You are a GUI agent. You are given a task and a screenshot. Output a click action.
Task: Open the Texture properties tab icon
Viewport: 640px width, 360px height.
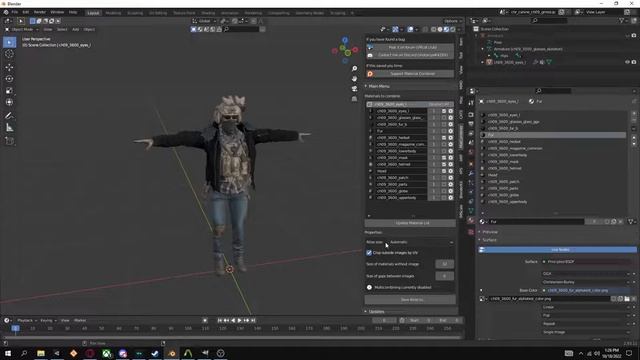[471, 232]
